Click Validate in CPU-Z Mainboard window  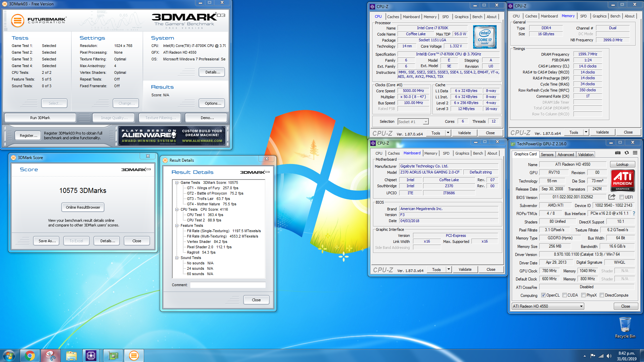[465, 269]
